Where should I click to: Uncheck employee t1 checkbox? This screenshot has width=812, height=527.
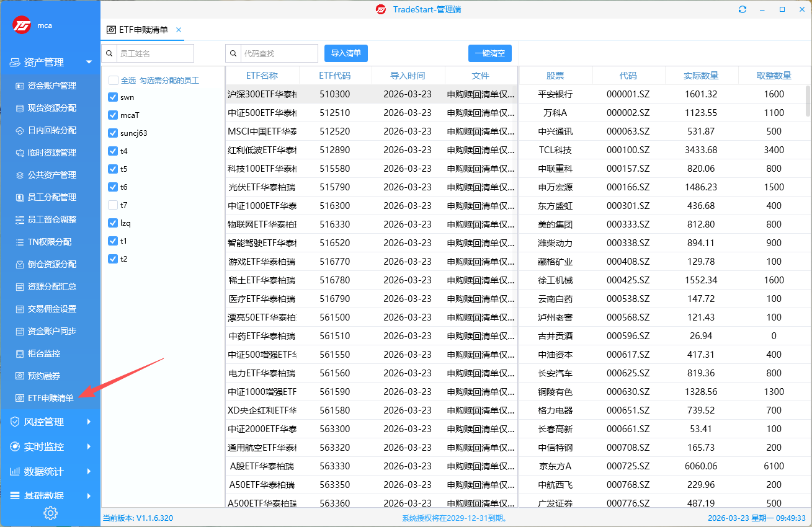(x=113, y=241)
